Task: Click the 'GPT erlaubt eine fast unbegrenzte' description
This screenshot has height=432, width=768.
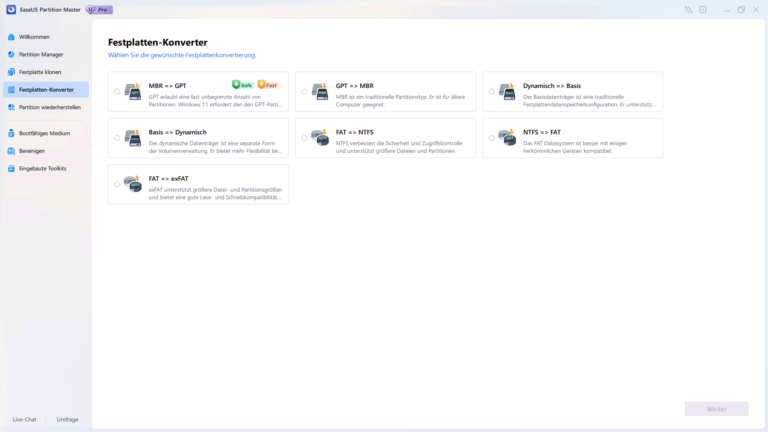Action: (215, 100)
